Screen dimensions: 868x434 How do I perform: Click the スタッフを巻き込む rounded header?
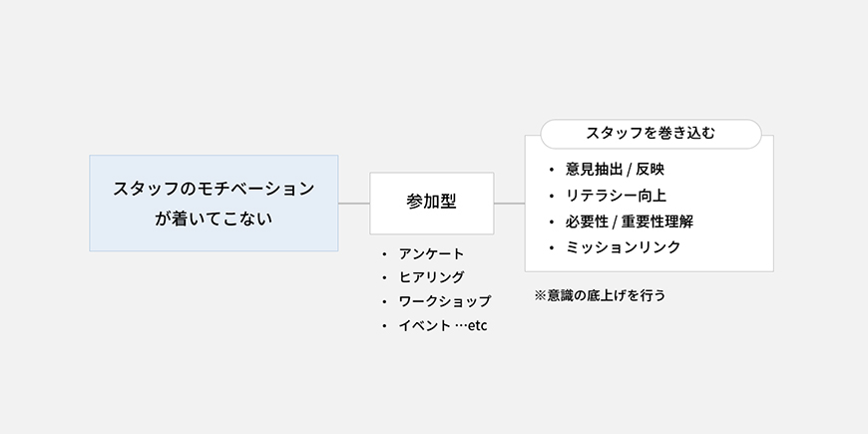coord(651,134)
